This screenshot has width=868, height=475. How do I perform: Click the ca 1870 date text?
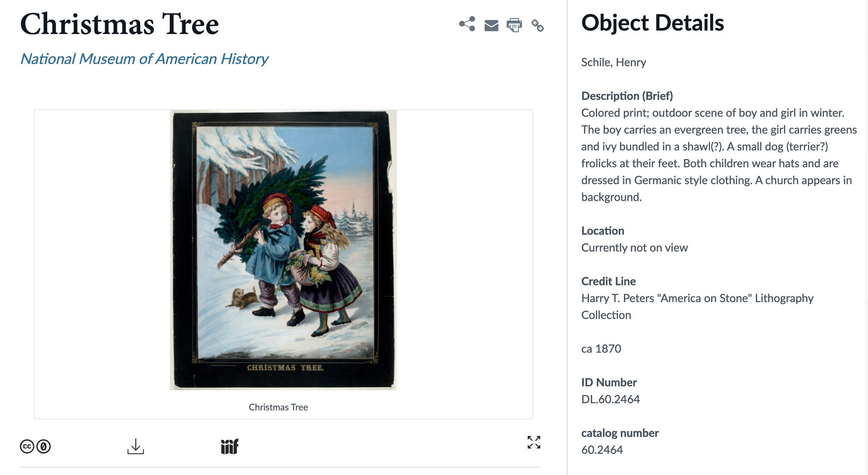(x=601, y=349)
